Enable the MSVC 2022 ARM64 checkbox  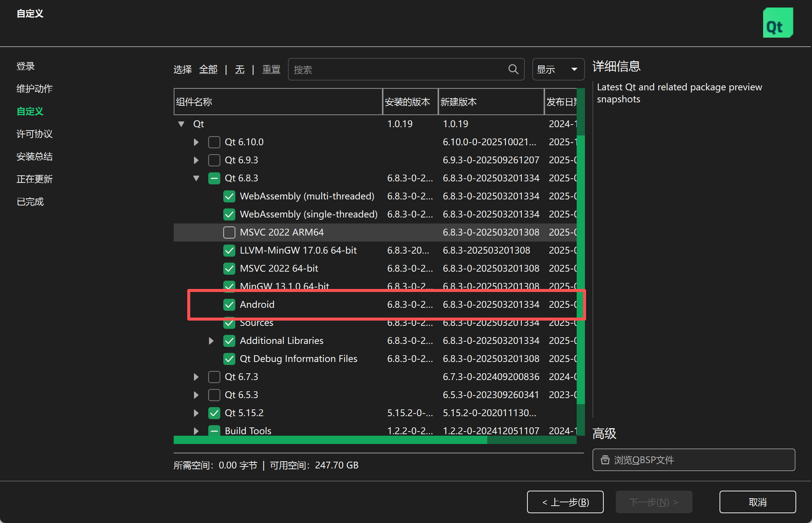coord(229,232)
